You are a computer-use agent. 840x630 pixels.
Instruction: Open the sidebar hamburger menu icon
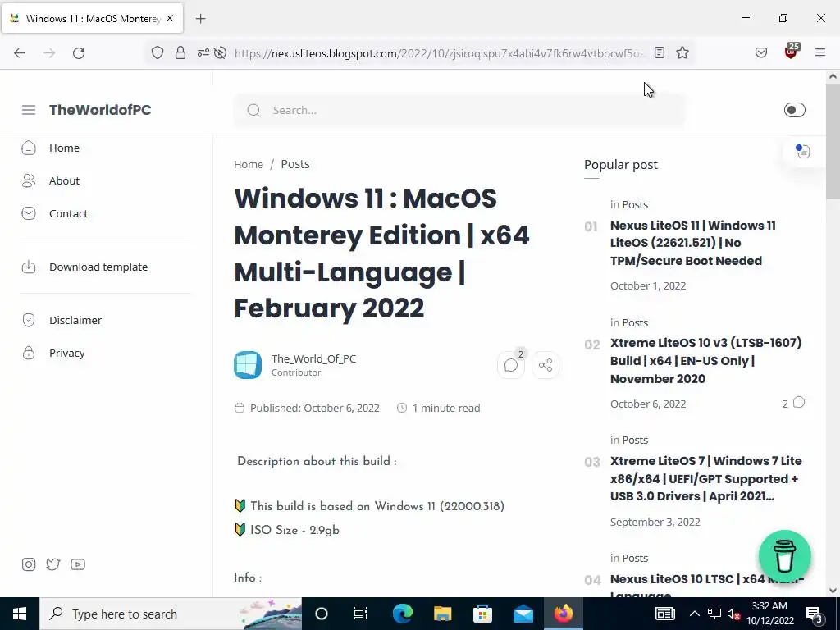pyautogui.click(x=29, y=110)
